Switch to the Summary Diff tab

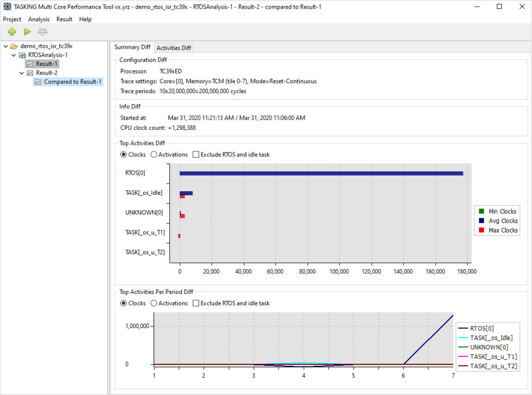132,47
